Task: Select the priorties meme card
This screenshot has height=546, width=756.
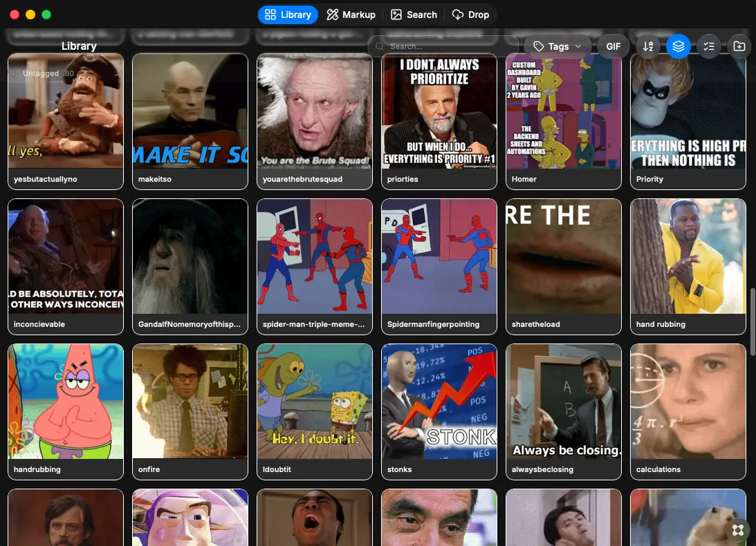Action: pyautogui.click(x=439, y=122)
